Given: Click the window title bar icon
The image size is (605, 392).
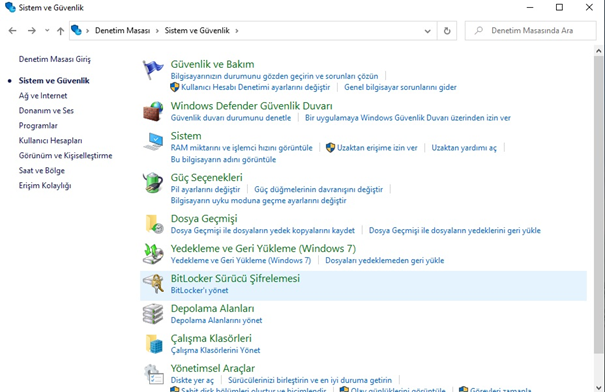Looking at the screenshot, I should coord(10,7).
